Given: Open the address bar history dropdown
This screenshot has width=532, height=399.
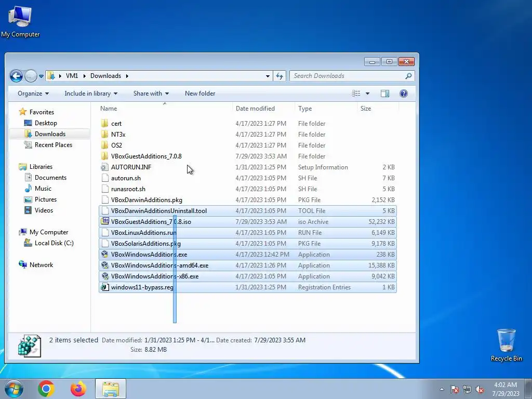Looking at the screenshot, I should [x=268, y=76].
